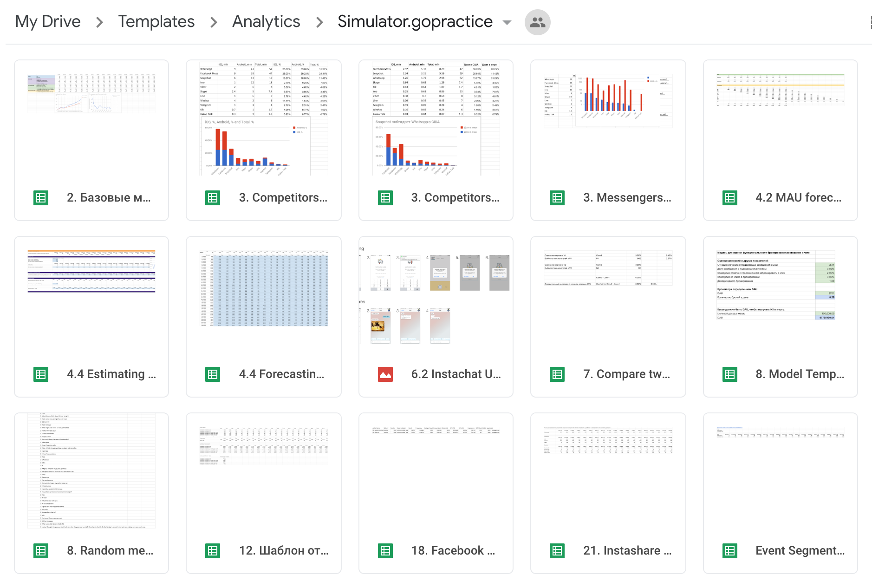Image resolution: width=872 pixels, height=588 pixels.
Task: Open 4.2 MAU forecast spreadsheet thumbnail
Action: (x=780, y=121)
